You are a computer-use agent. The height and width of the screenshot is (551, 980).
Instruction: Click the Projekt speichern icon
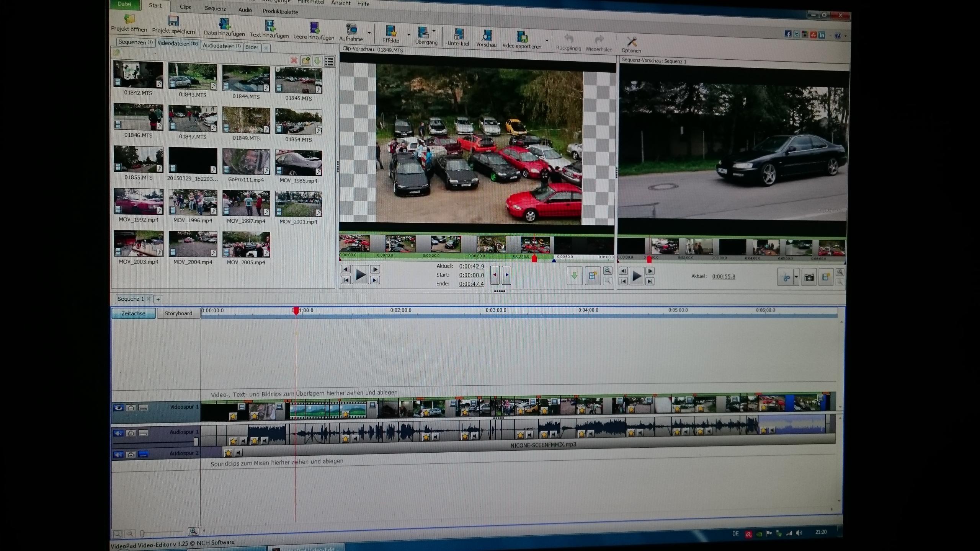(x=173, y=20)
